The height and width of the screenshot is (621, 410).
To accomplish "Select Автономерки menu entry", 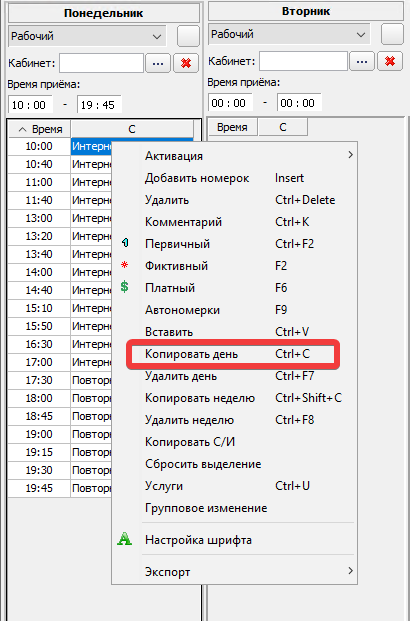I will click(235, 310).
